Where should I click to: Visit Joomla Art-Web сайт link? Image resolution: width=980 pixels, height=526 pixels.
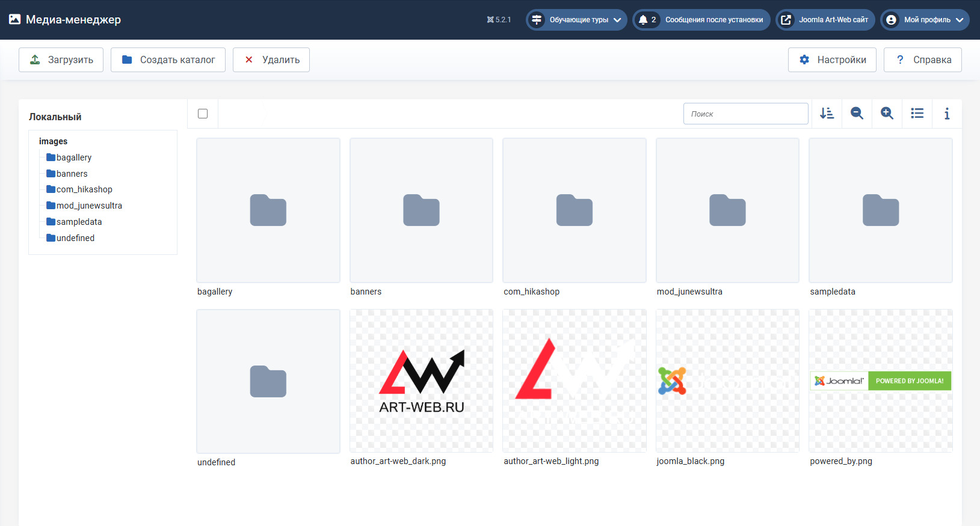coord(825,20)
